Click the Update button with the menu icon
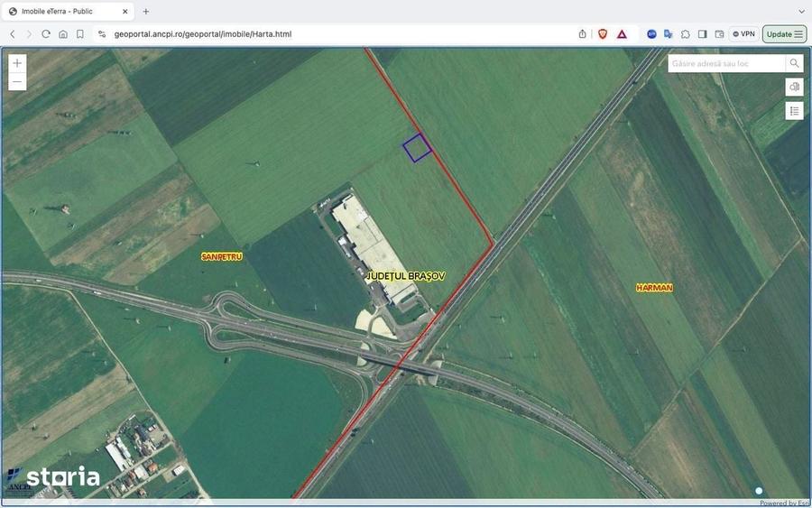The width and height of the screenshot is (812, 508). tap(784, 34)
